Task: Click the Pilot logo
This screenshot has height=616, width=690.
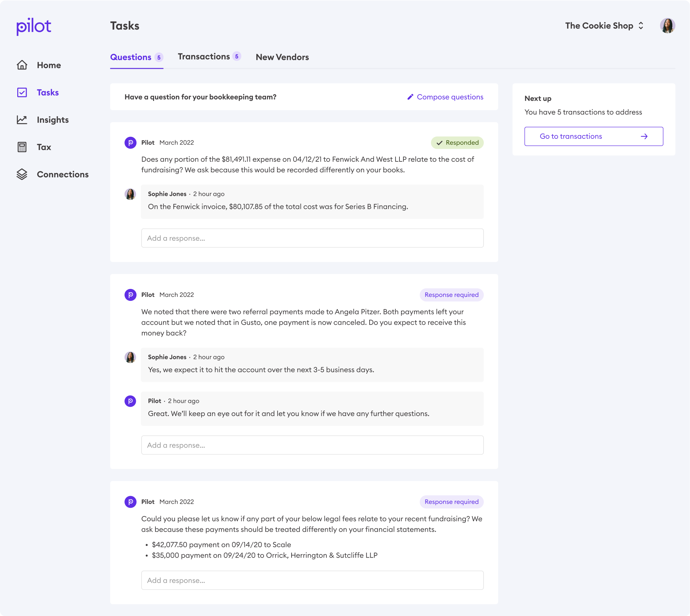Action: pyautogui.click(x=34, y=27)
